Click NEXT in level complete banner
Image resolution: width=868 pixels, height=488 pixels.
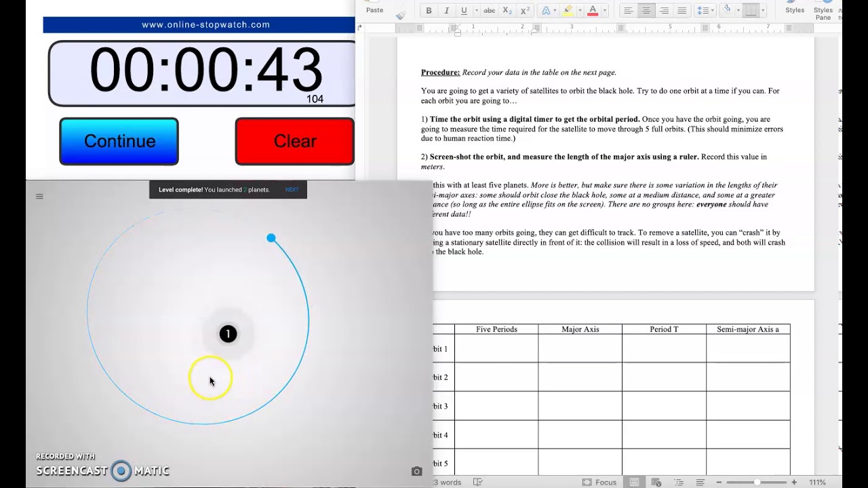pyautogui.click(x=292, y=190)
